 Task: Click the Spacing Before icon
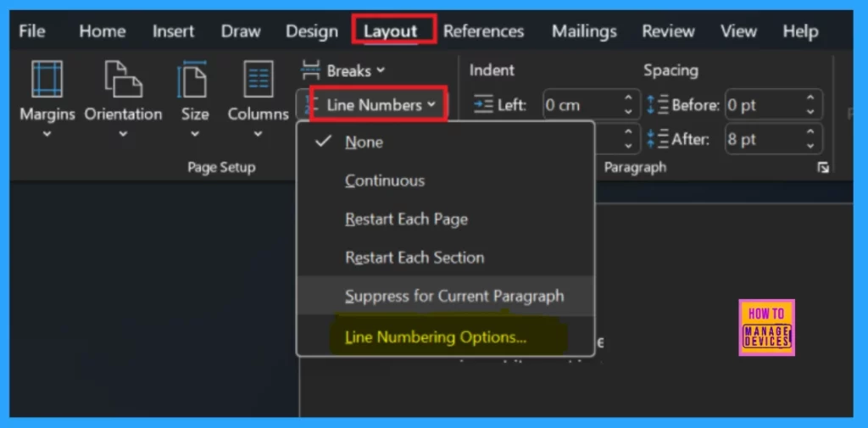[x=658, y=104]
